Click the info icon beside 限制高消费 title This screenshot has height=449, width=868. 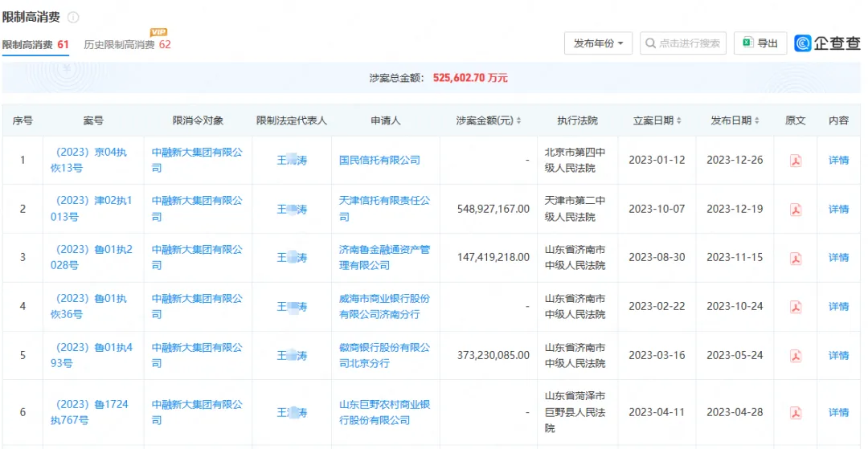click(x=73, y=17)
